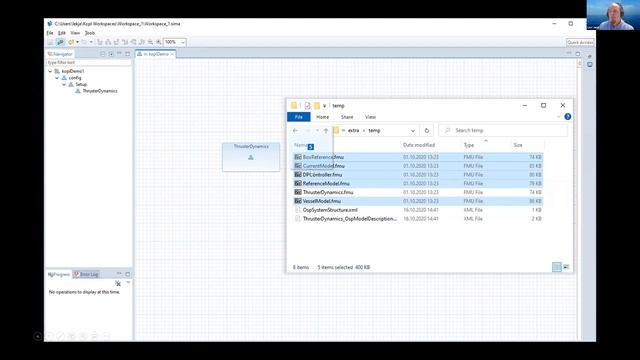Viewport: 640px width, 360px height.
Task: Click Properties icon in Explorer title bar
Action: (x=307, y=106)
